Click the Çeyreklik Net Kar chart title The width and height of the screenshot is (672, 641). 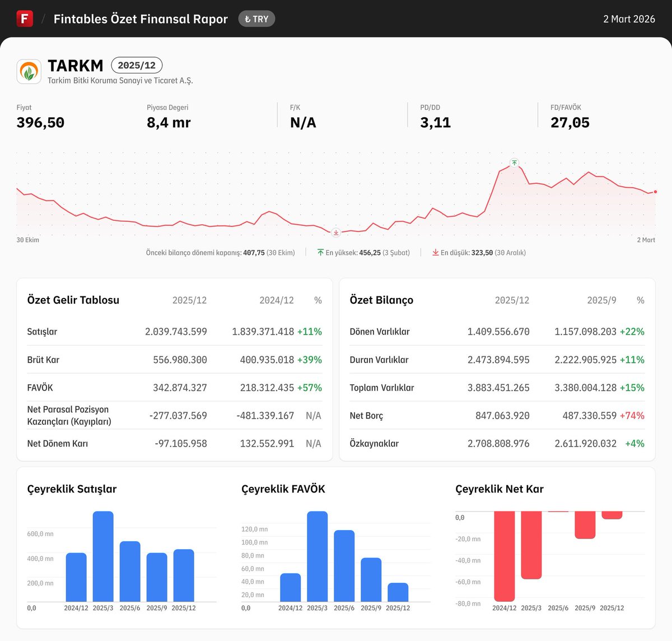point(500,489)
